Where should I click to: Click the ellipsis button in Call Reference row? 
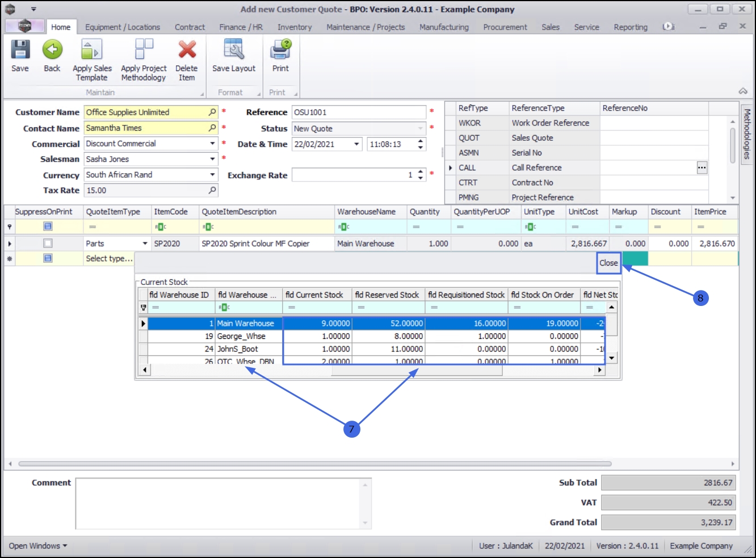[x=702, y=167]
